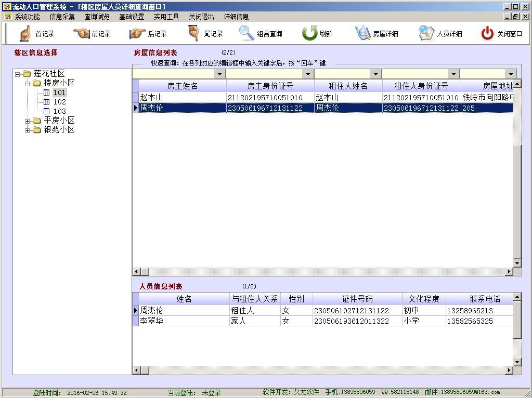Select the 赵本山 row in house list

point(182,98)
